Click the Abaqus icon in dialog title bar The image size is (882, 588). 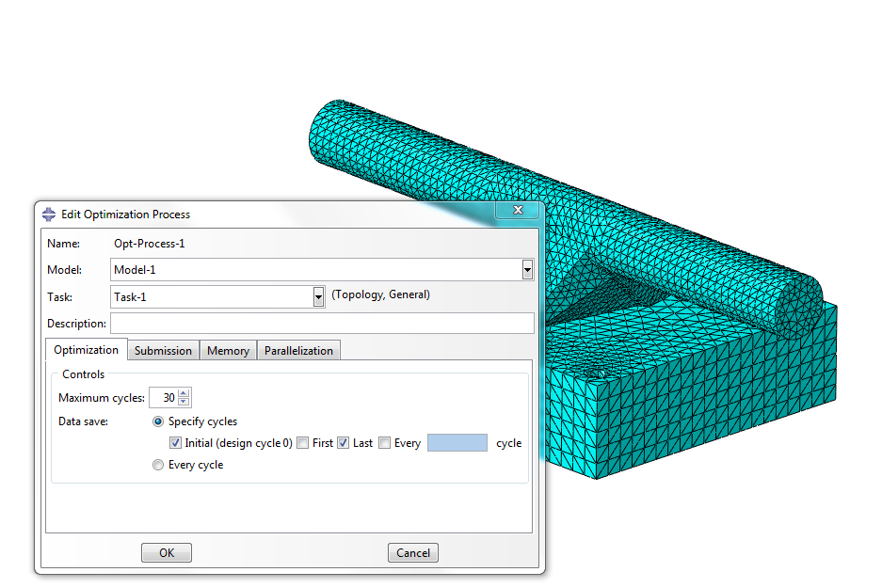48,214
